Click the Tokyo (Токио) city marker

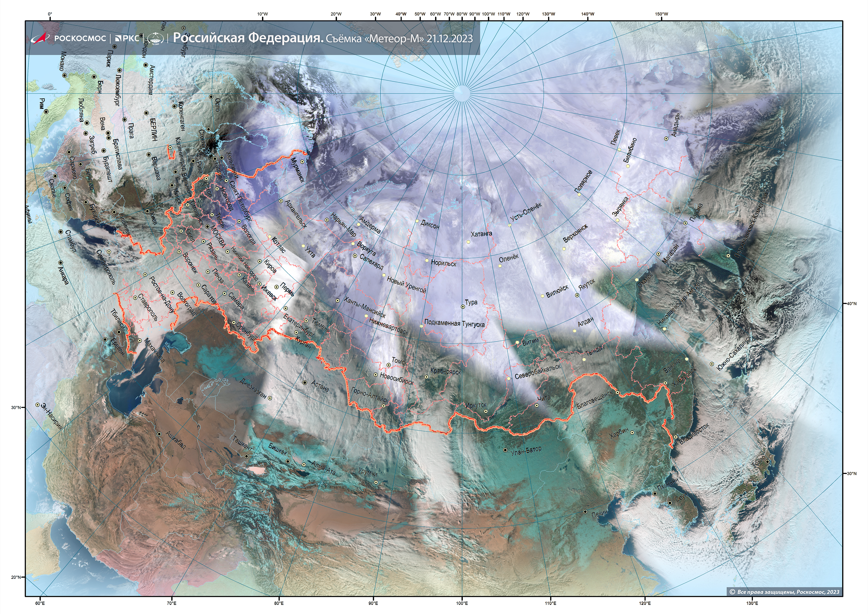[767, 461]
